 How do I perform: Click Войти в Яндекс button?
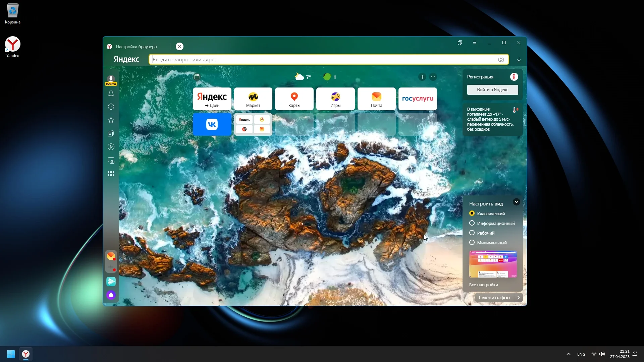pos(492,90)
